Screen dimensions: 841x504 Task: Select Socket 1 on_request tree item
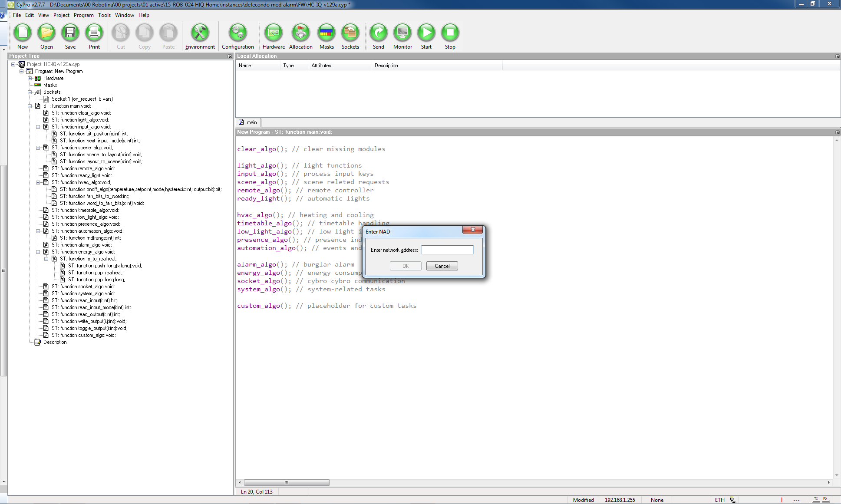[82, 99]
